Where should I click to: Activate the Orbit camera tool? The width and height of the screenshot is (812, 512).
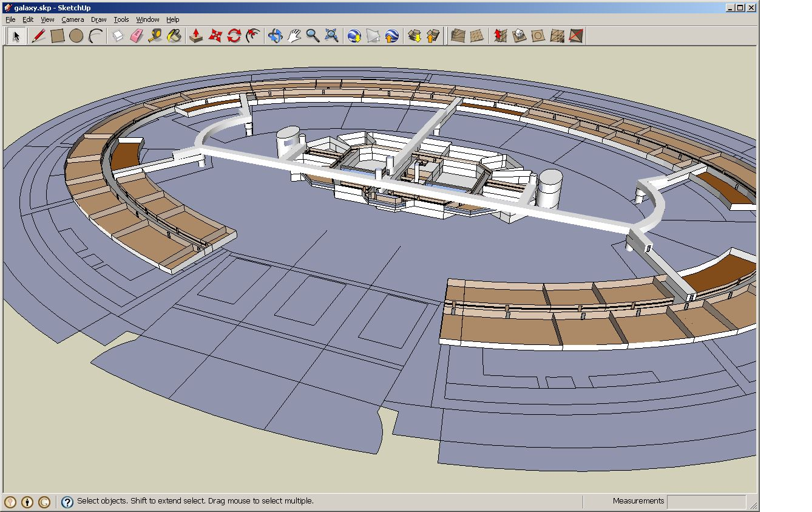pos(275,36)
